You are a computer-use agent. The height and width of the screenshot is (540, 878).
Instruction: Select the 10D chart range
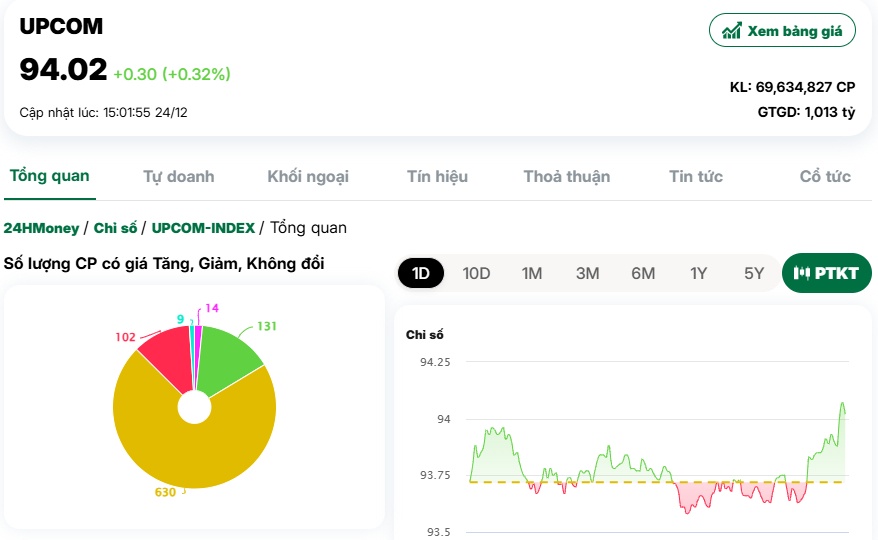point(476,273)
